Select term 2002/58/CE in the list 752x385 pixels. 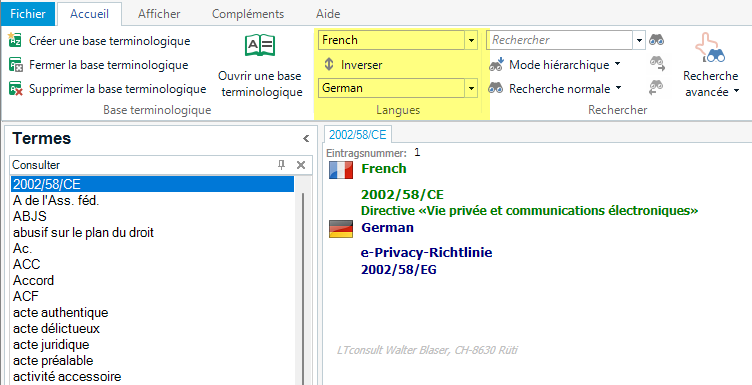153,184
